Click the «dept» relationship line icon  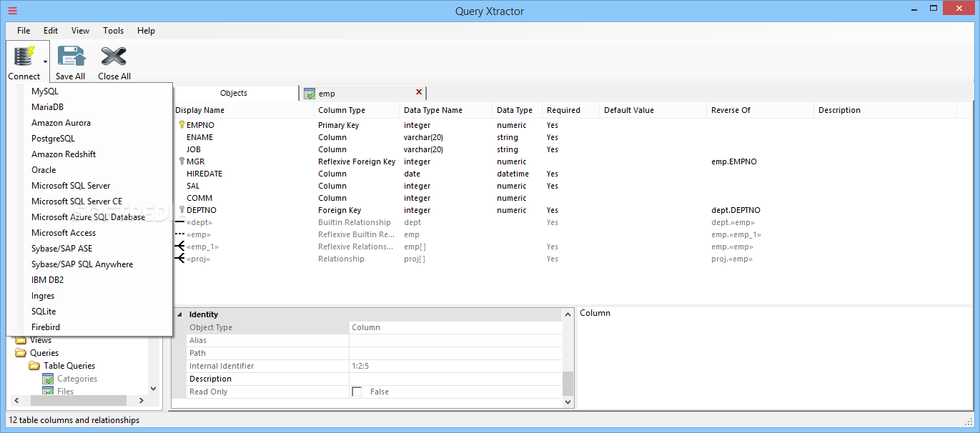tap(179, 222)
